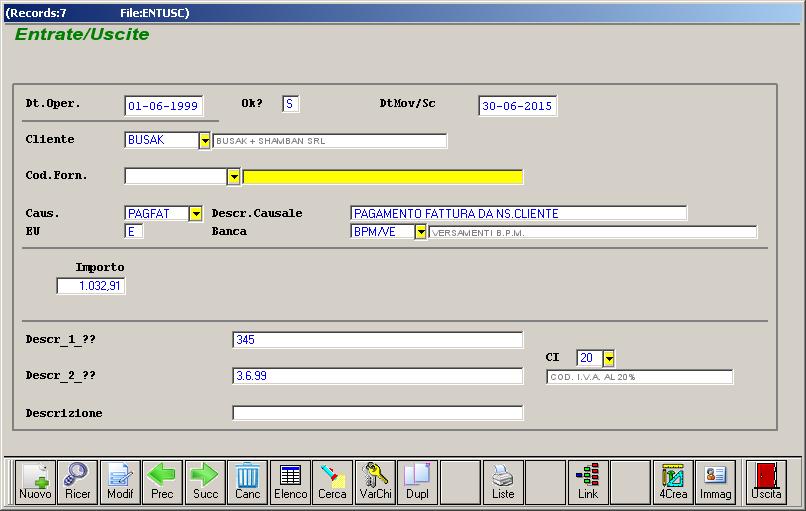Image resolution: width=806 pixels, height=511 pixels.
Task: Open Liste printer icon
Action: pos(503,482)
